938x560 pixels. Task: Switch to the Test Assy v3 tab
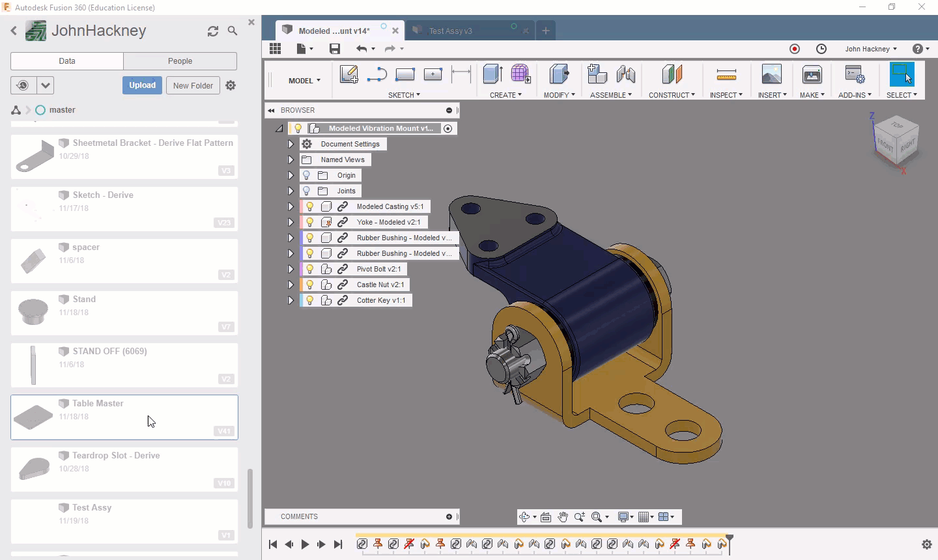coord(470,31)
